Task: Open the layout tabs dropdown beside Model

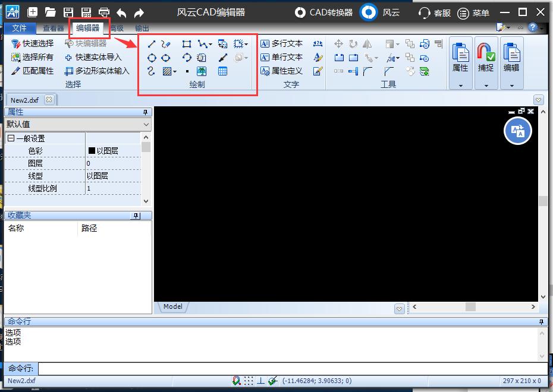Action: pyautogui.click(x=399, y=309)
